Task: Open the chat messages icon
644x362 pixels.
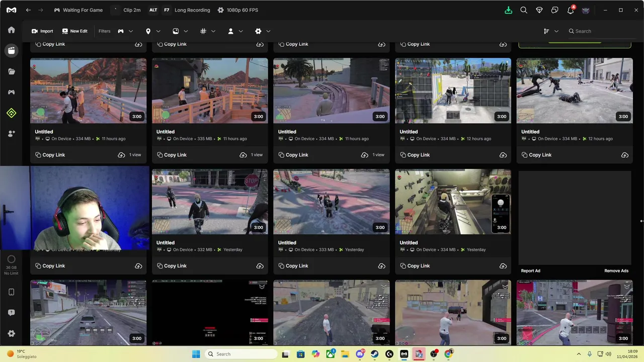Action: [x=555, y=10]
